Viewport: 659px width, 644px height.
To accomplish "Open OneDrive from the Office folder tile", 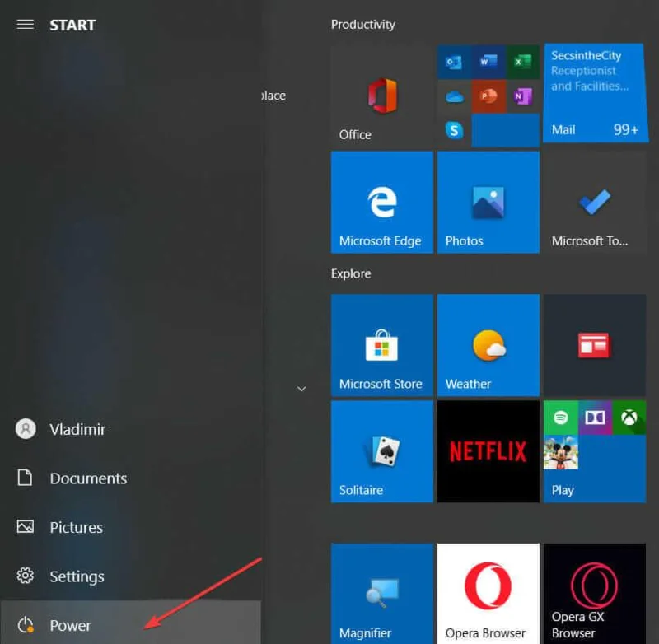I will coord(454,96).
